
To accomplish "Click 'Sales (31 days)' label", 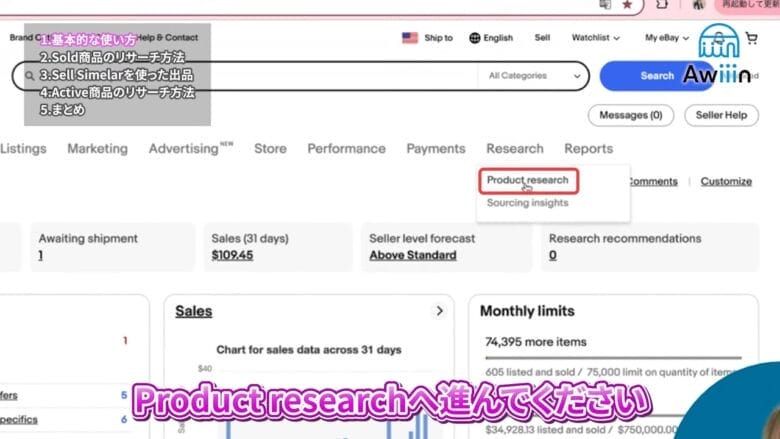I will (x=250, y=239).
